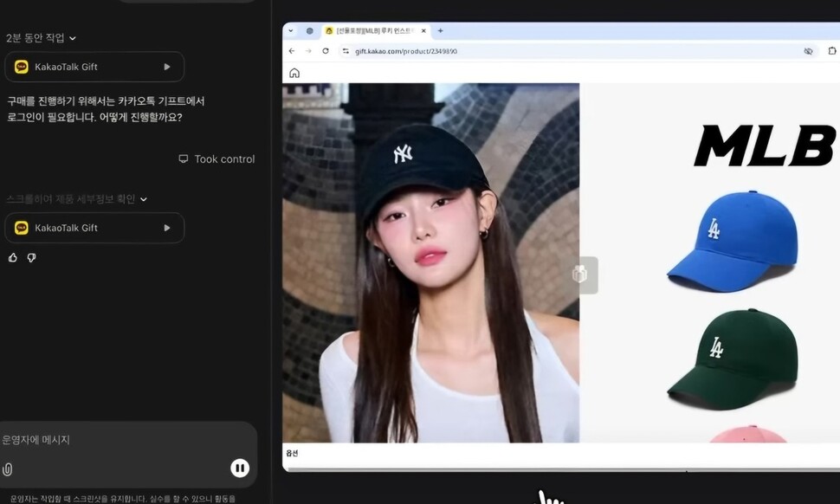Screen dimensions: 840x504
Task: Open the browser tab list dropdown
Action: pos(290,30)
